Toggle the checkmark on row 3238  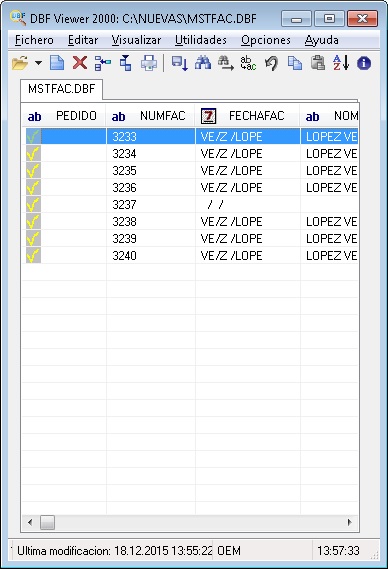click(33, 222)
